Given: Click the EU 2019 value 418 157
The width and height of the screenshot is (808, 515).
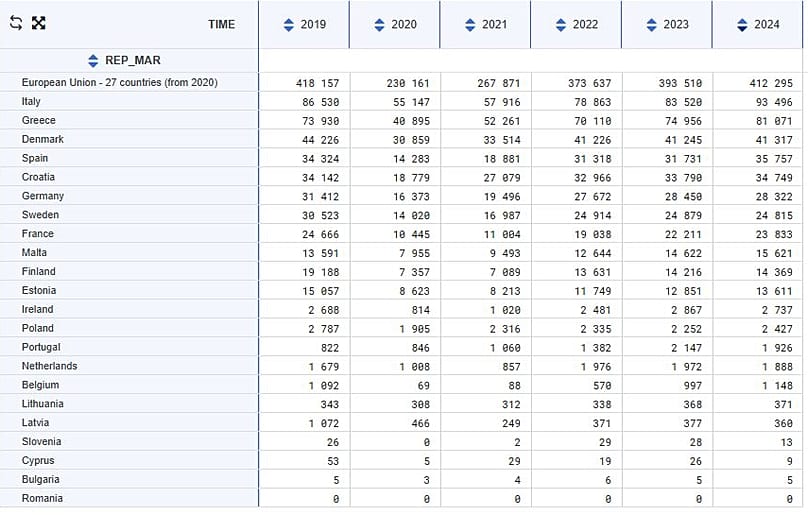Looking at the screenshot, I should coord(317,82).
